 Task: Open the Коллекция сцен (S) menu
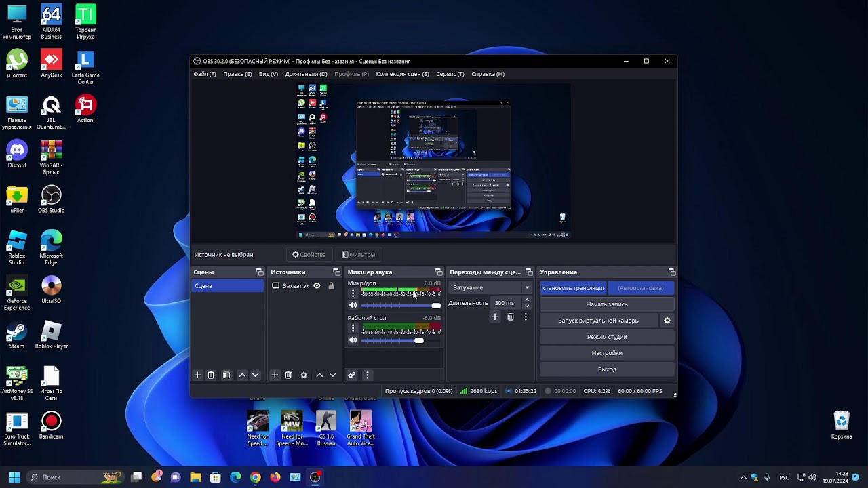pyautogui.click(x=402, y=74)
